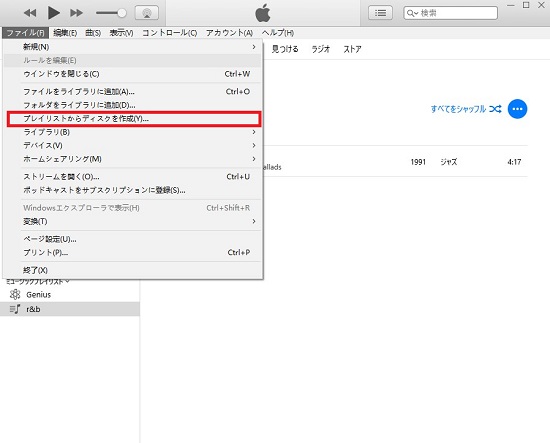Screen dimensions: 550x443
Task: Click the Apple logo display area
Action: coord(263,13)
